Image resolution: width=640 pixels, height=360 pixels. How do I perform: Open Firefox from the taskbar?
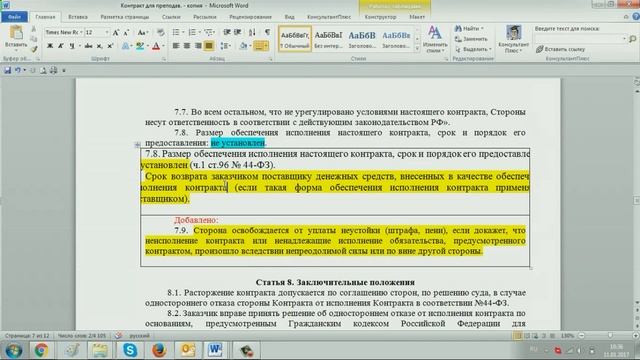coord(159,350)
